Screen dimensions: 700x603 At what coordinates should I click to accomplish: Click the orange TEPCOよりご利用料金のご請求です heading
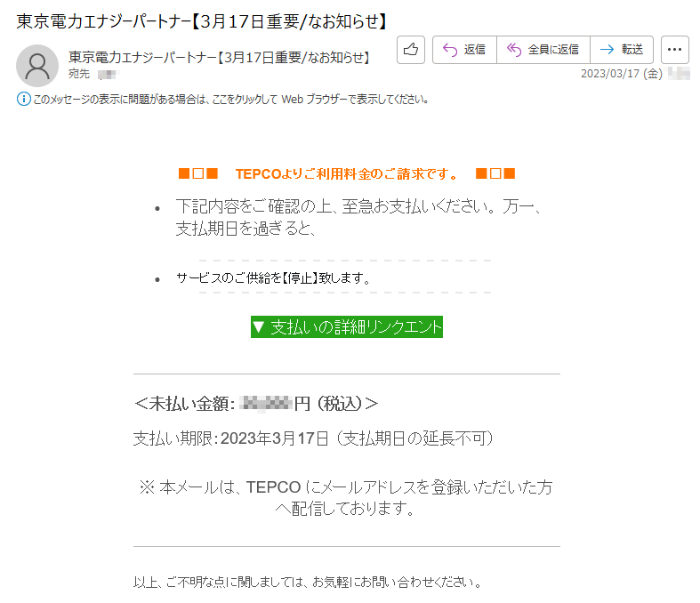(x=346, y=173)
